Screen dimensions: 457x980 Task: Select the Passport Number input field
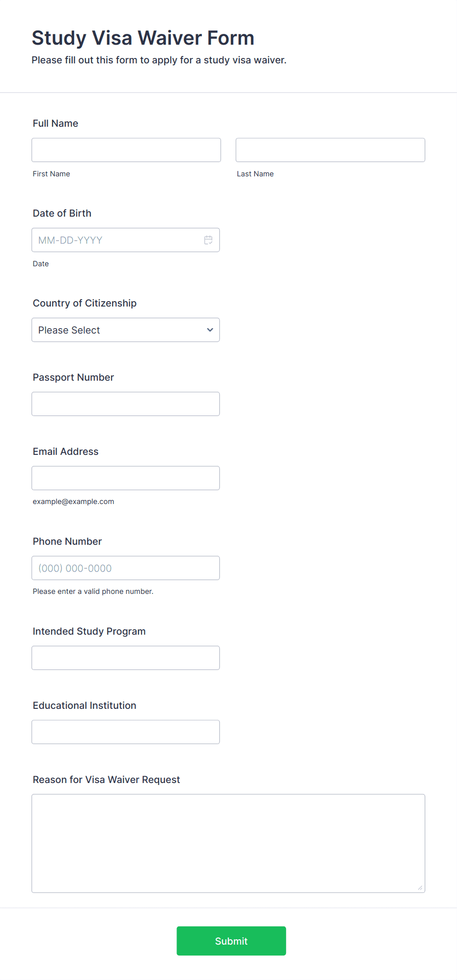pos(125,404)
